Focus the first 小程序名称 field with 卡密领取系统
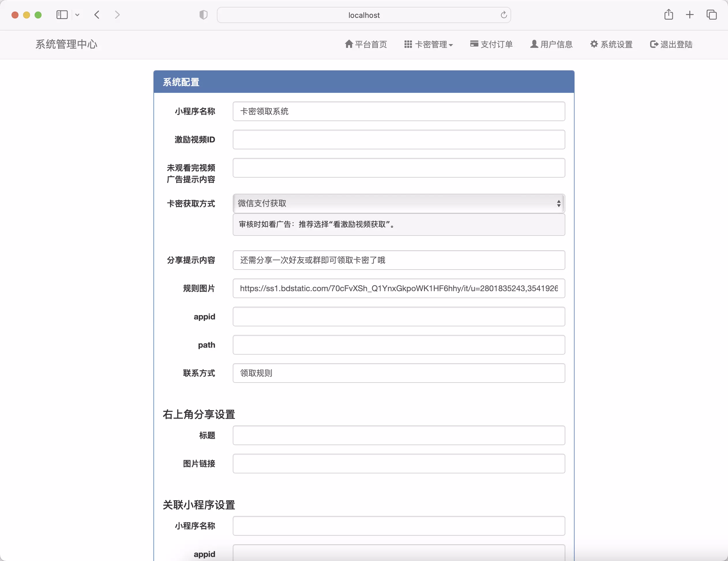The width and height of the screenshot is (728, 561). tap(399, 111)
